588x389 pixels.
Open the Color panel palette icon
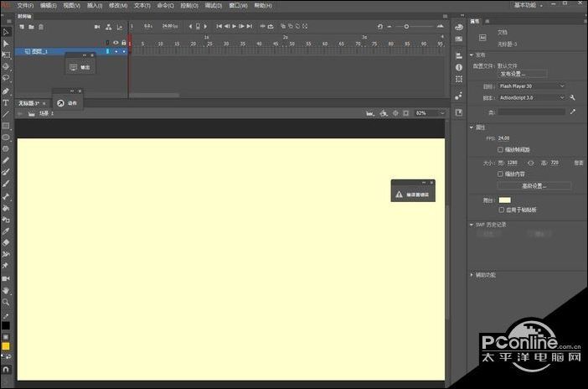point(459,27)
